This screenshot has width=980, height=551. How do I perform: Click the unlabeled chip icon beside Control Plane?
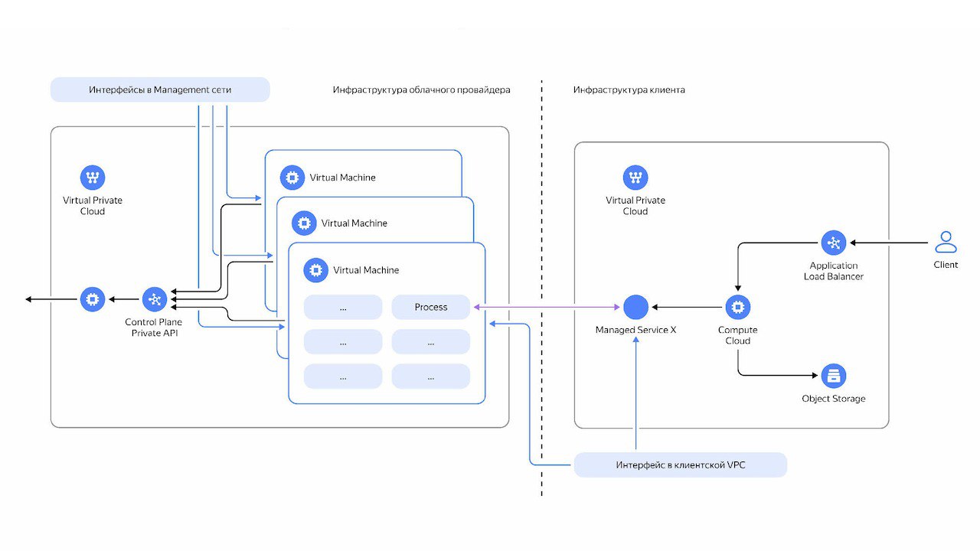pyautogui.click(x=93, y=298)
